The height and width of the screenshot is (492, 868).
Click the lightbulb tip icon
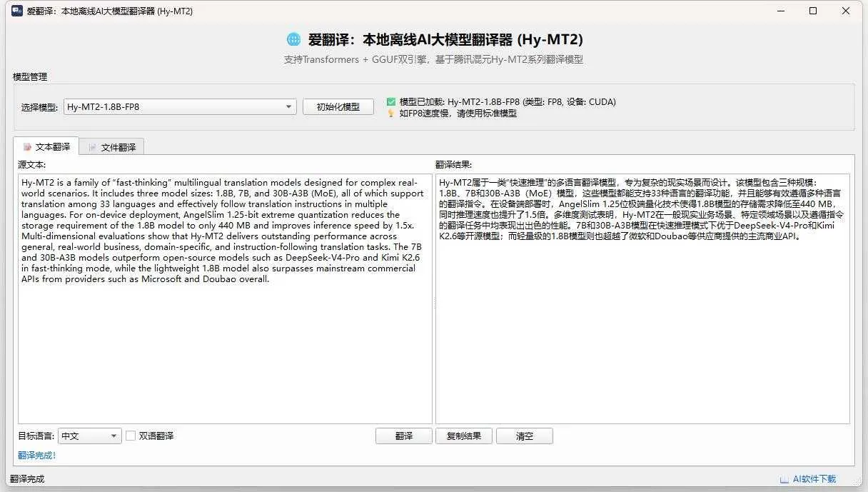click(390, 113)
